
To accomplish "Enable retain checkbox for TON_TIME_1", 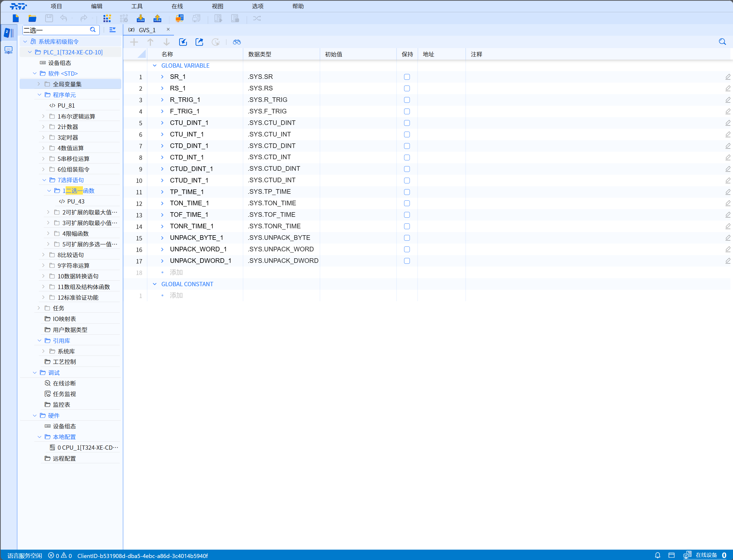I will click(406, 203).
